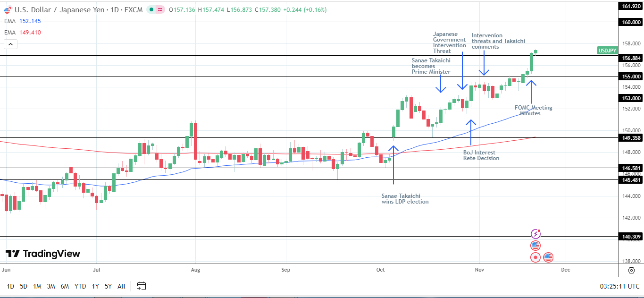644x298 pixels.
Task: Collapse the indicator legend with chevron
Action: pyautogui.click(x=10, y=44)
